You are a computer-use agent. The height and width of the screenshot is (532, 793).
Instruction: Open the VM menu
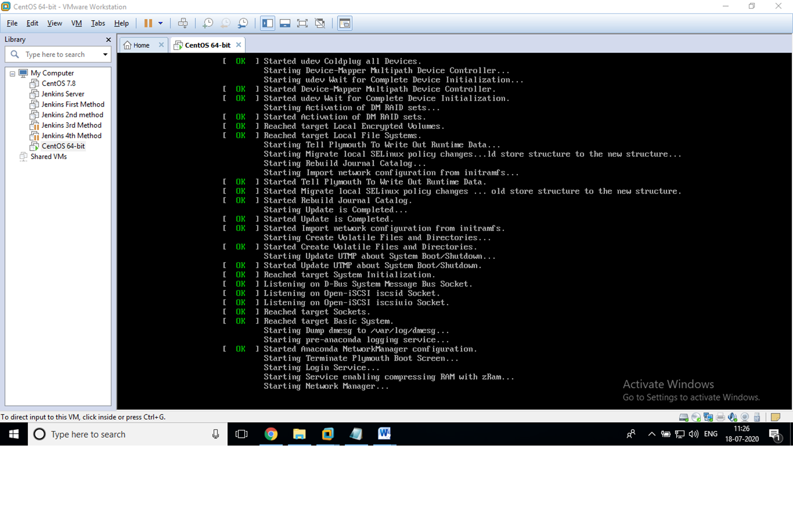pos(76,23)
